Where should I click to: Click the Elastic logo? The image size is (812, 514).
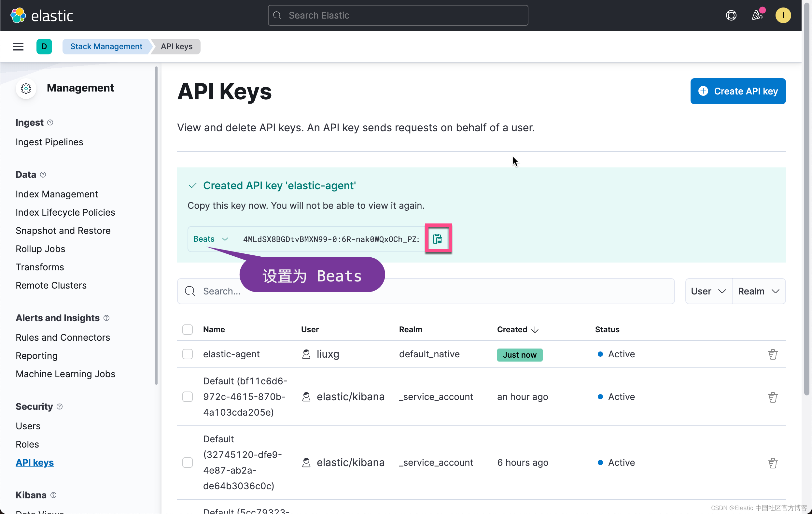42,16
